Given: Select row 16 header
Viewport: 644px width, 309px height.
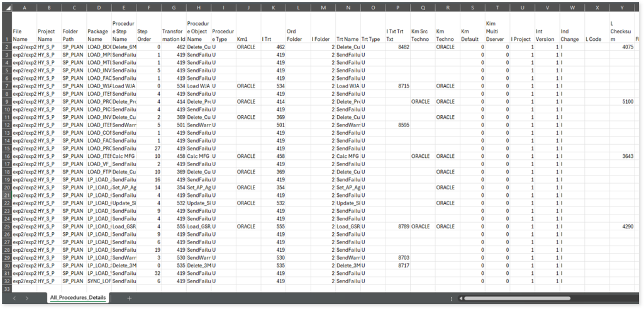Looking at the screenshot, I should click(6, 156).
